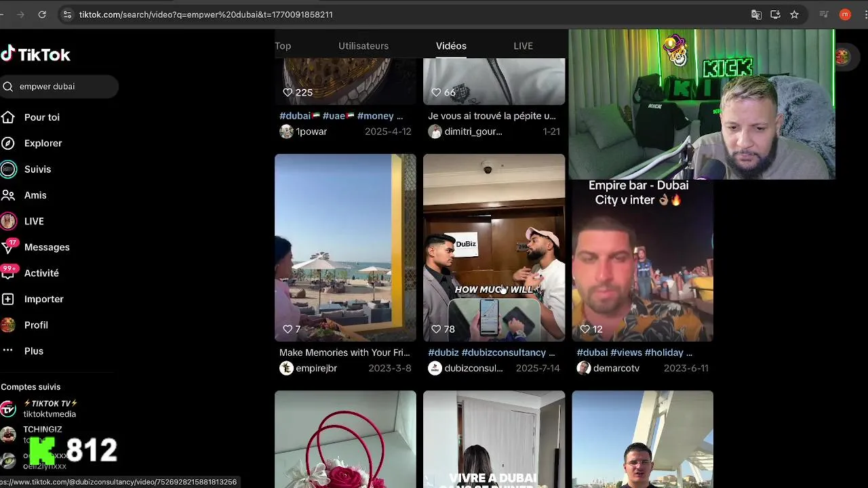Reload page with browser refresh icon

click(x=42, y=14)
